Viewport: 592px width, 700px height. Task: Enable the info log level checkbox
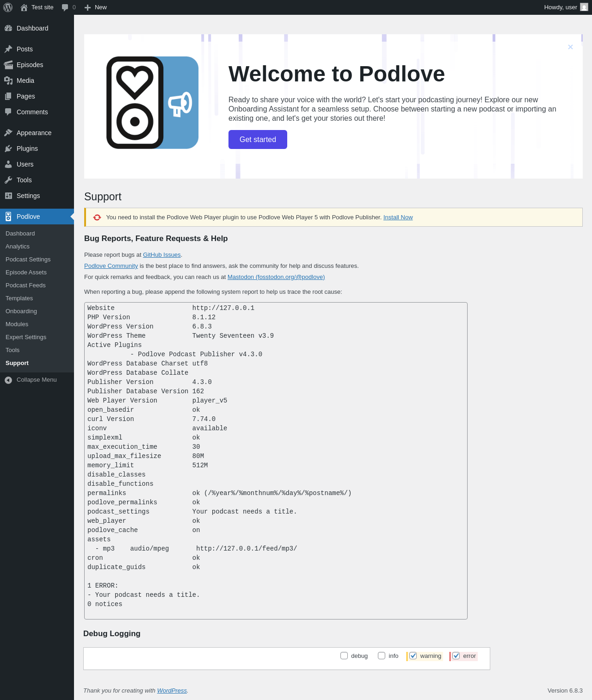pos(382,656)
